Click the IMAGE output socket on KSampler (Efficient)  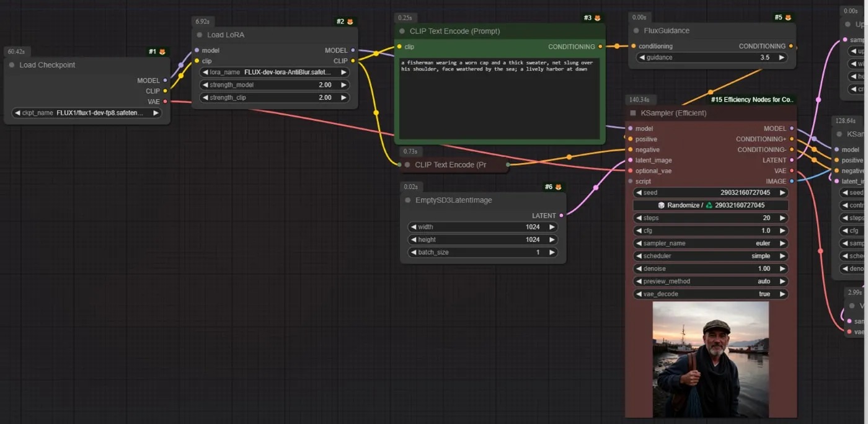point(792,181)
